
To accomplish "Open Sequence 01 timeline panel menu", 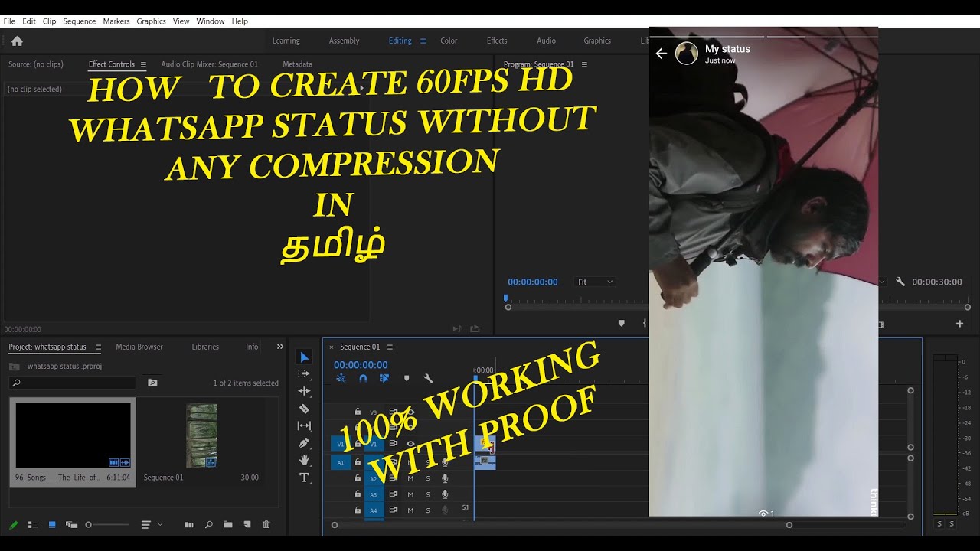I will [x=390, y=347].
